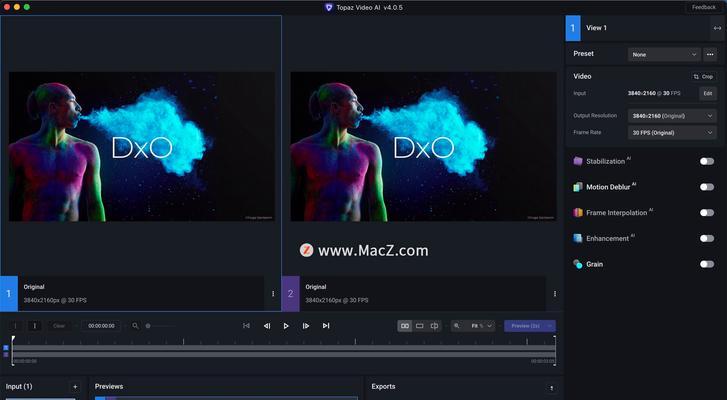Select the Input (1) panel header
The image size is (727, 400).
click(x=19, y=387)
